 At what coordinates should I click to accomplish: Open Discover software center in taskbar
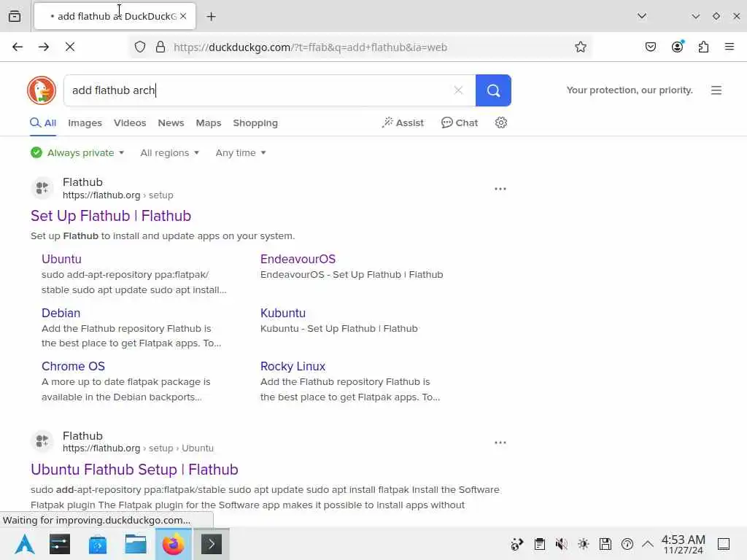tap(98, 544)
